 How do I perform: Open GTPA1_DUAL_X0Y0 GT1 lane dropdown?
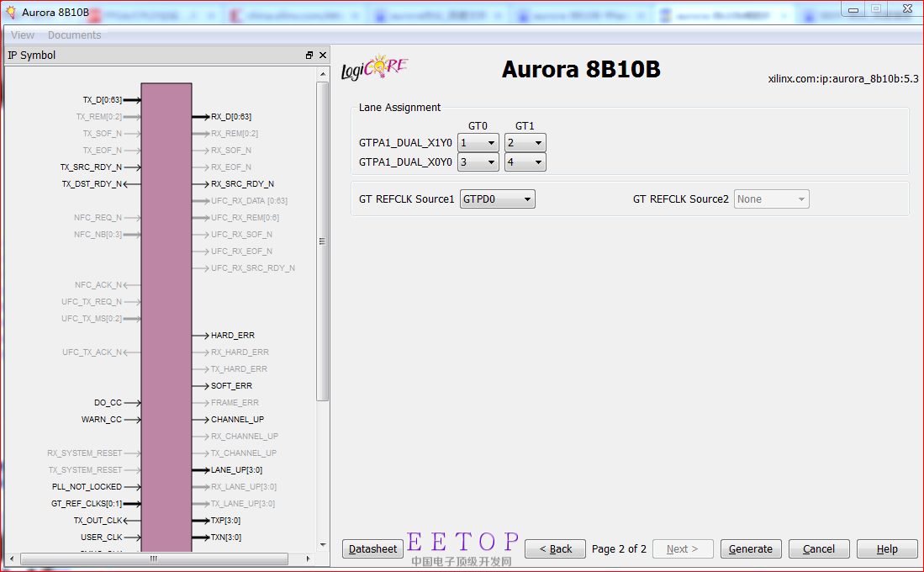point(525,162)
